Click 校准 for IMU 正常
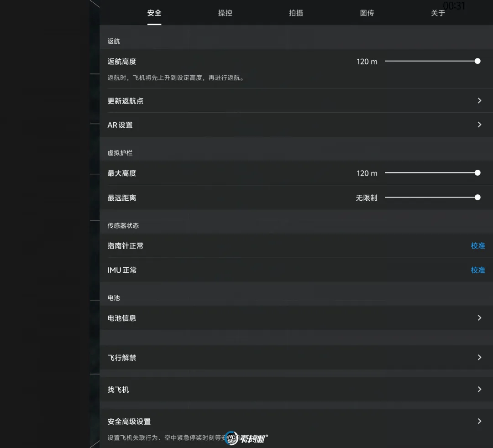The height and width of the screenshot is (448, 493). pyautogui.click(x=477, y=270)
